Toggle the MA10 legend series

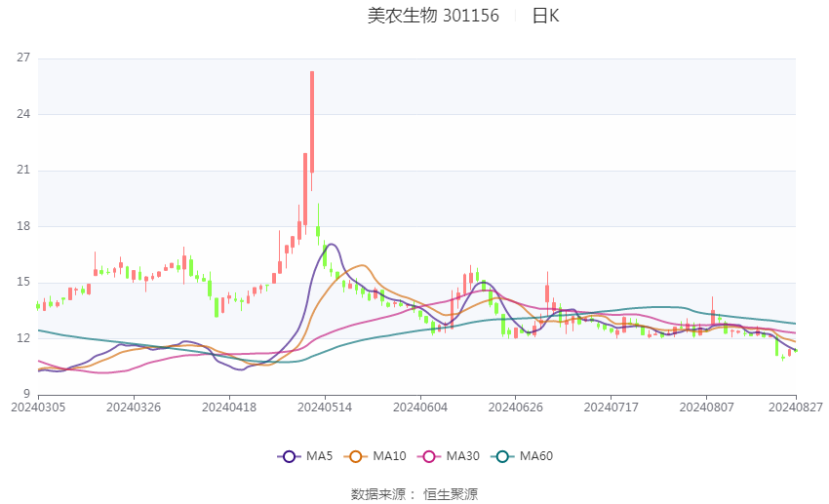(375, 456)
